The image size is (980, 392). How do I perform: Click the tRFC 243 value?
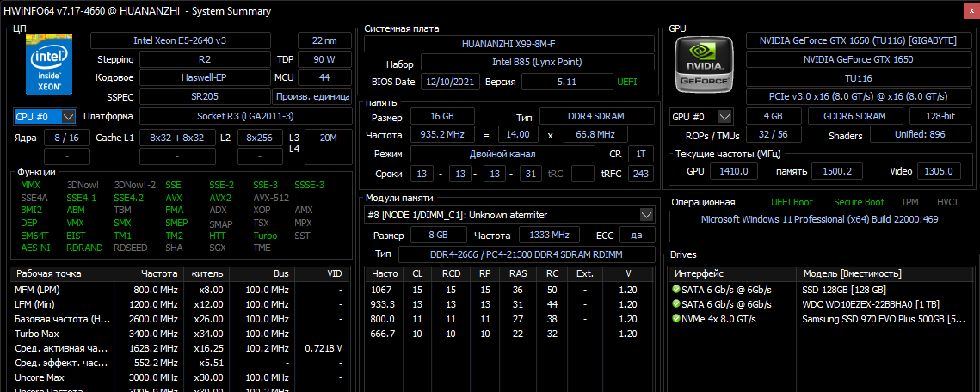pyautogui.click(x=641, y=175)
